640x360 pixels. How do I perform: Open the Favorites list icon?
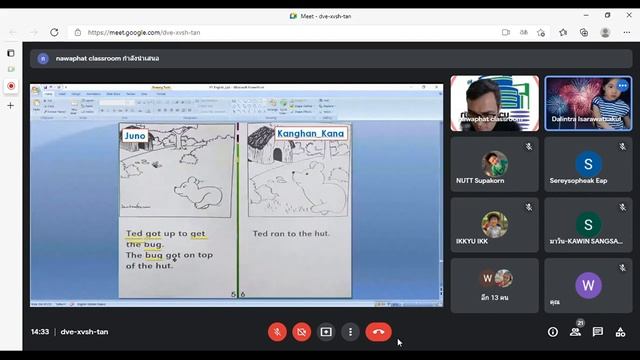click(563, 32)
